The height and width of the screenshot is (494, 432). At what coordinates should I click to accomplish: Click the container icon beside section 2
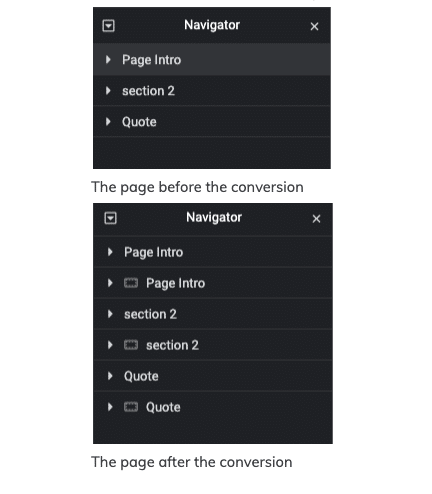coord(131,345)
